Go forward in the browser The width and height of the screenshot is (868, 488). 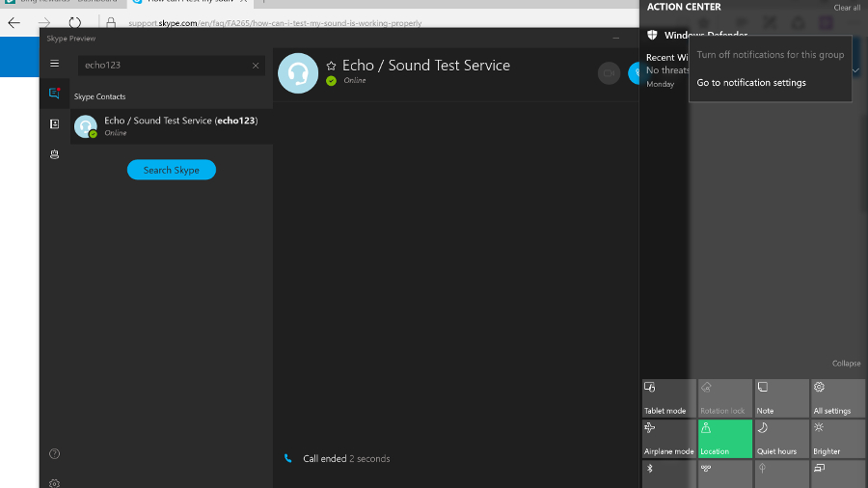(44, 23)
